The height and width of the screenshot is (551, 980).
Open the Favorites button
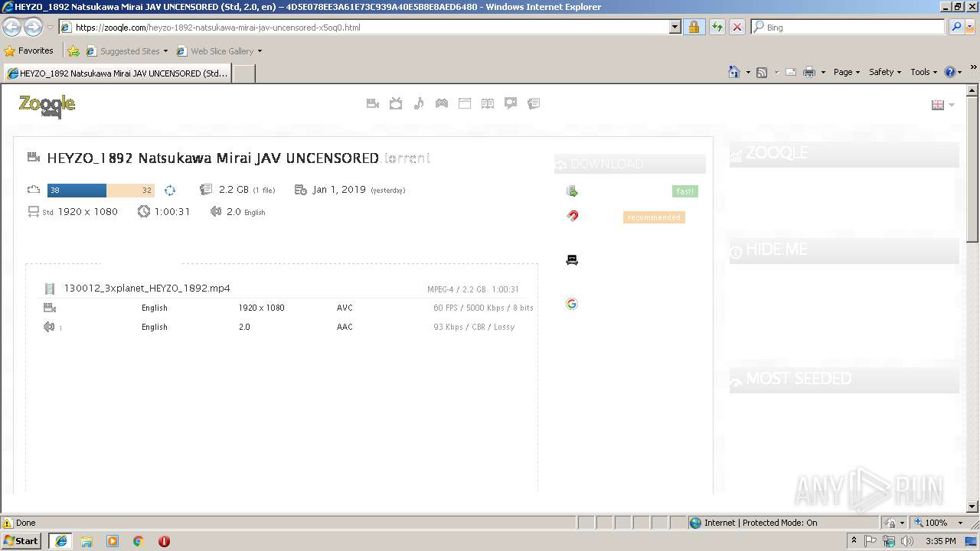[28, 51]
